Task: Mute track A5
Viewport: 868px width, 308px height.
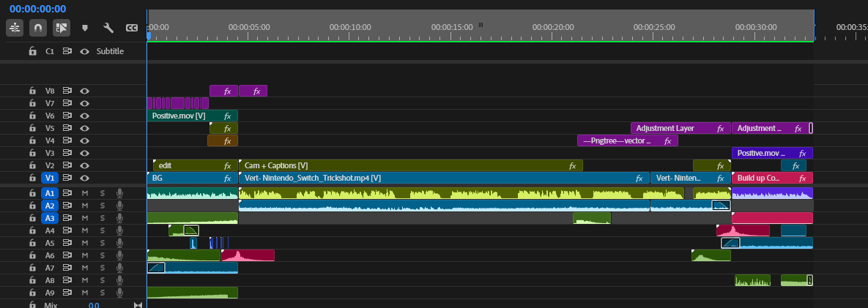Action: click(x=85, y=243)
